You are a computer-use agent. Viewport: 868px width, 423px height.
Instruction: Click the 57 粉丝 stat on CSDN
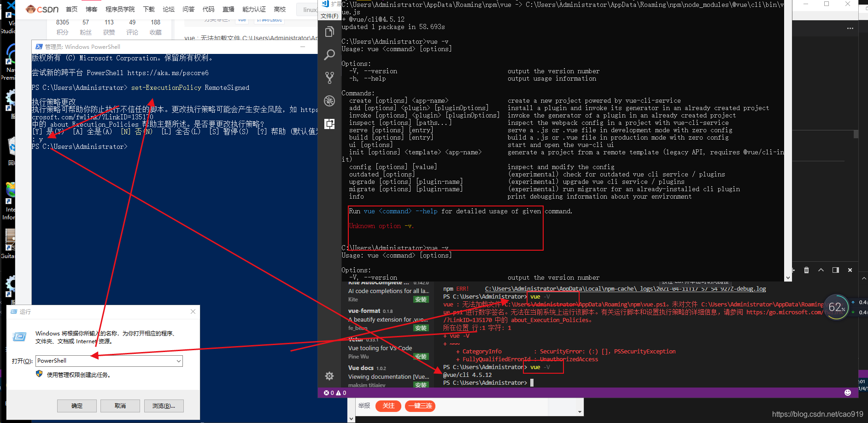tap(86, 27)
